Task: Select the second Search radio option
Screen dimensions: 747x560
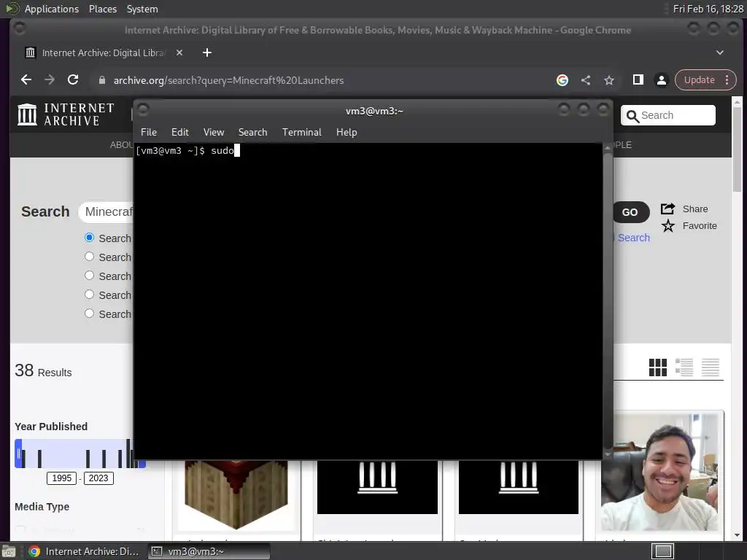Action: point(89,256)
